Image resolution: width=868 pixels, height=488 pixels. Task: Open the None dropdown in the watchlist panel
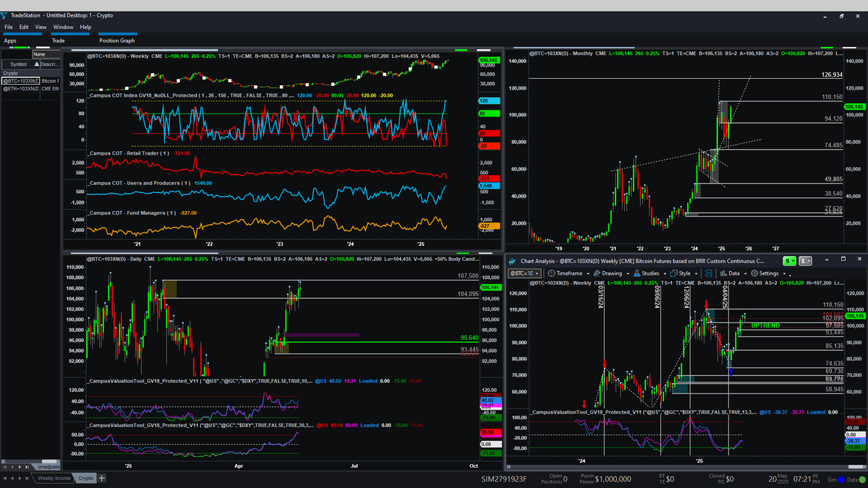pos(46,54)
